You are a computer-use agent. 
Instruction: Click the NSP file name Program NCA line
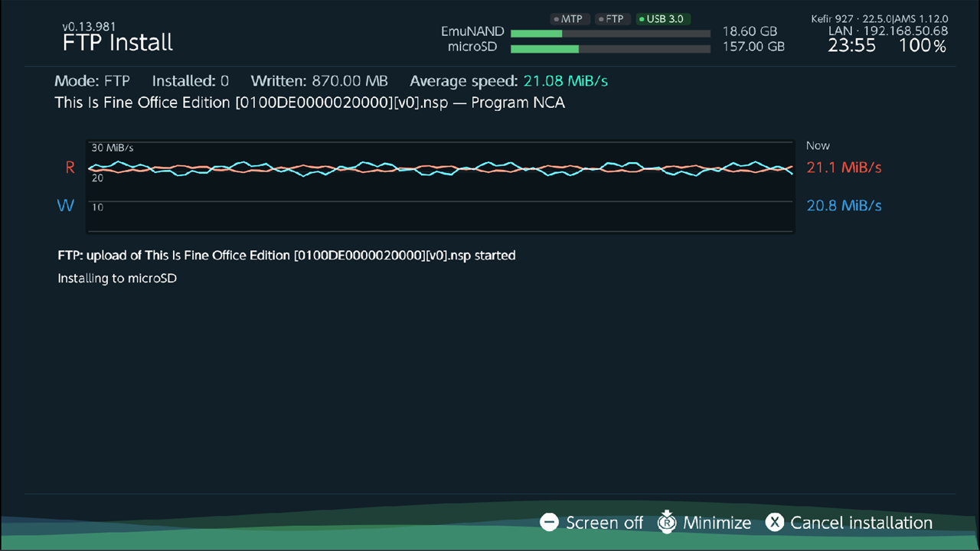pyautogui.click(x=310, y=103)
